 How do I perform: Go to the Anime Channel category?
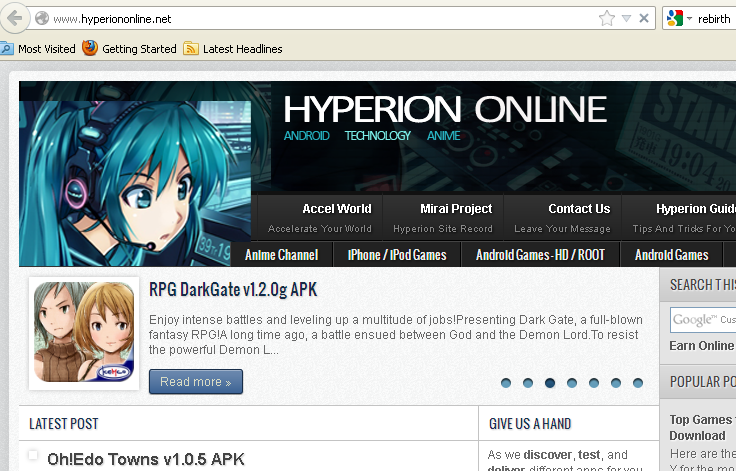pyautogui.click(x=282, y=255)
